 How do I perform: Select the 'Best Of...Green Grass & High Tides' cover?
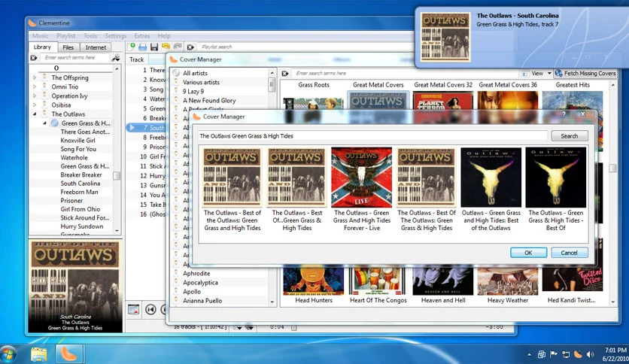[297, 177]
